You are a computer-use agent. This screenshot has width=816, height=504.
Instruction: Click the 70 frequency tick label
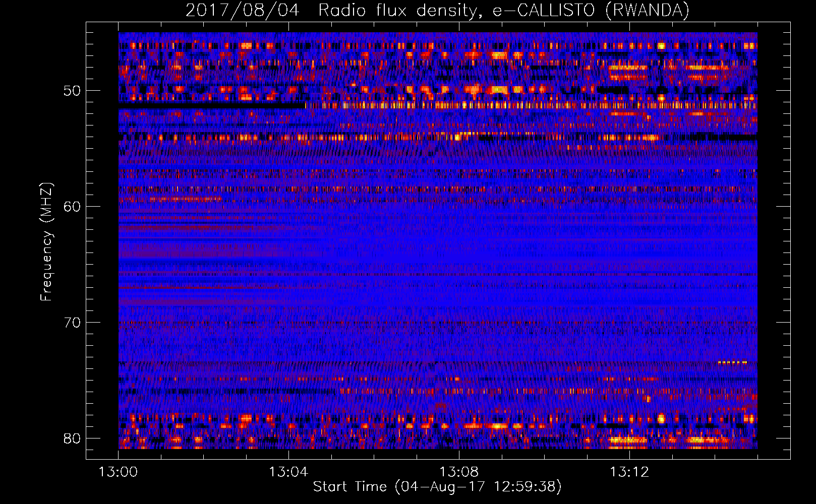pos(72,323)
